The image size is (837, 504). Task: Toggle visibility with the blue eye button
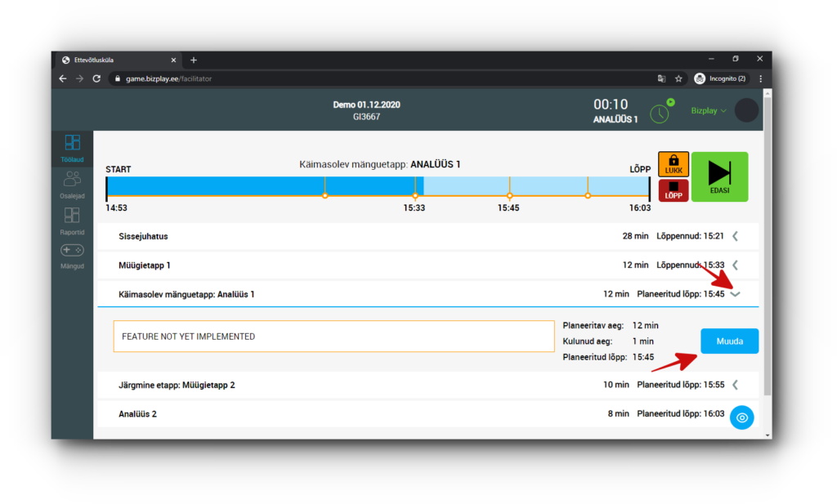click(741, 417)
